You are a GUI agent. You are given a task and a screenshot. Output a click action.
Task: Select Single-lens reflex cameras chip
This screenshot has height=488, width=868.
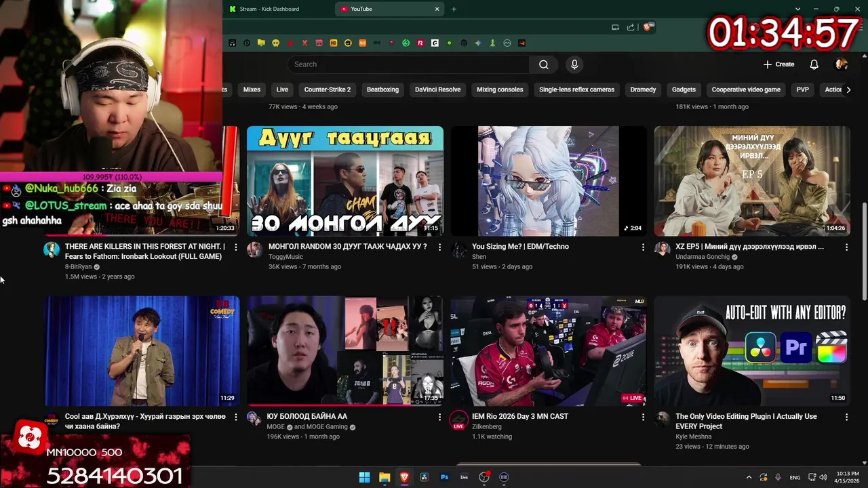tap(576, 89)
